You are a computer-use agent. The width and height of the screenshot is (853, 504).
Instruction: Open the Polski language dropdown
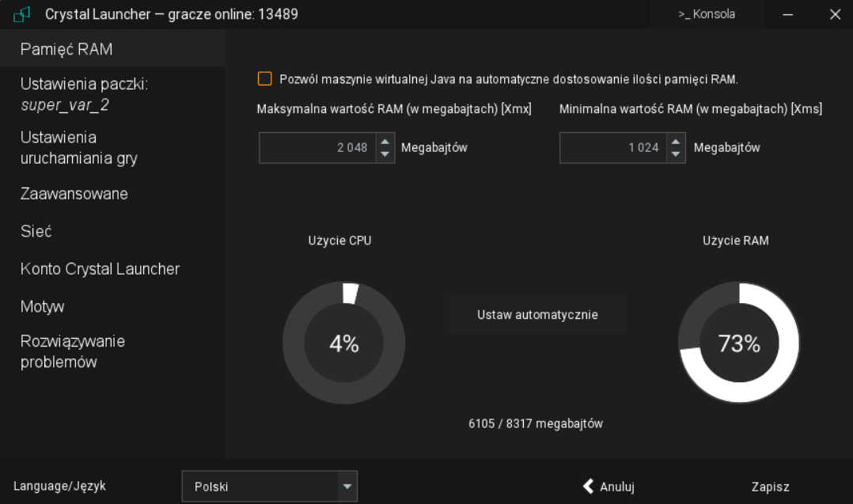(269, 487)
